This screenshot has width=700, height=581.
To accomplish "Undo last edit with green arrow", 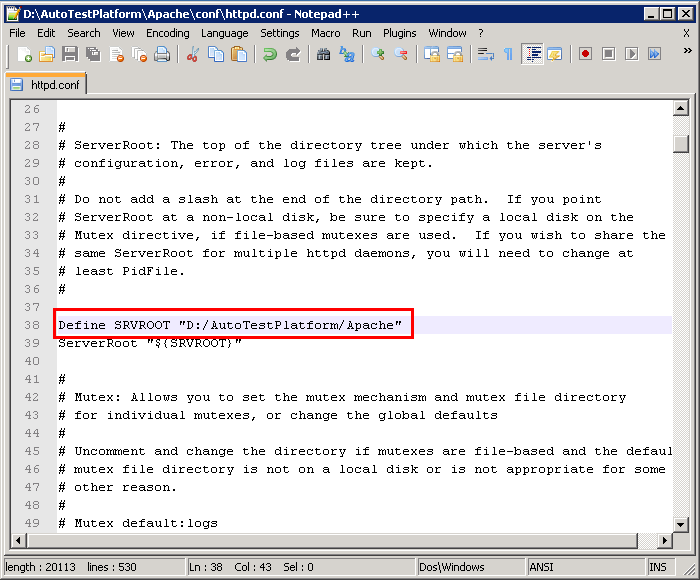I will click(x=270, y=54).
